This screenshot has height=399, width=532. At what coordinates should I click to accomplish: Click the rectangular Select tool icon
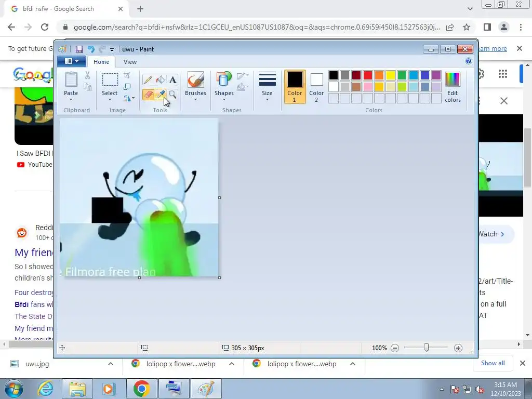coord(110,79)
